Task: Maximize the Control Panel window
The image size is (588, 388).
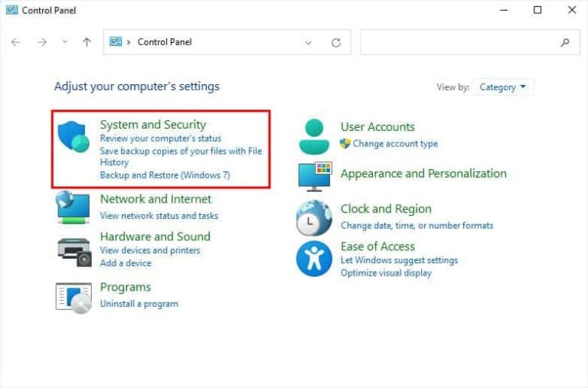Action: (x=537, y=10)
